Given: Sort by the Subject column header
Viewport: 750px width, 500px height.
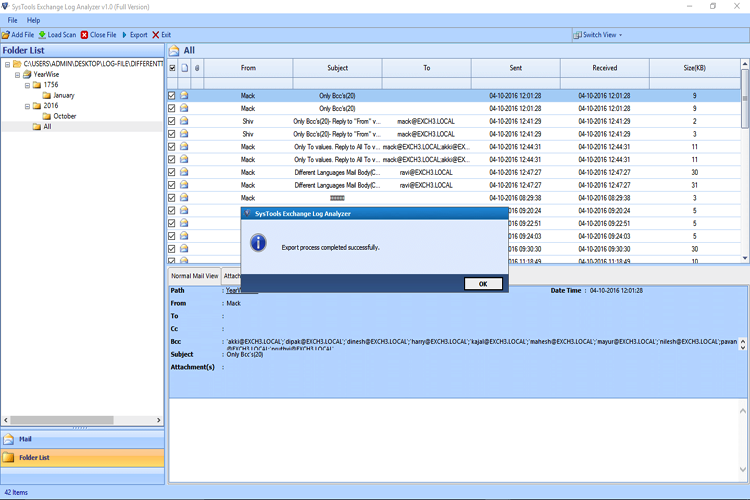Looking at the screenshot, I should [x=338, y=68].
